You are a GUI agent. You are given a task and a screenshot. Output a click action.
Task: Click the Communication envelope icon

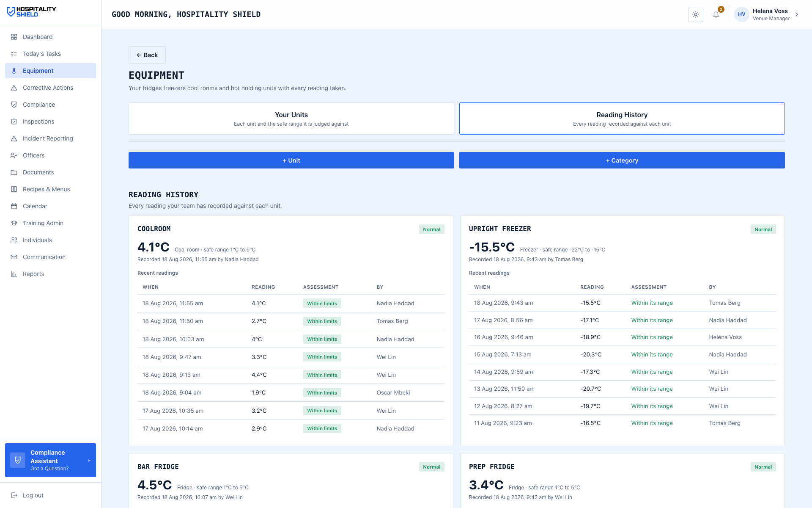[x=14, y=257]
